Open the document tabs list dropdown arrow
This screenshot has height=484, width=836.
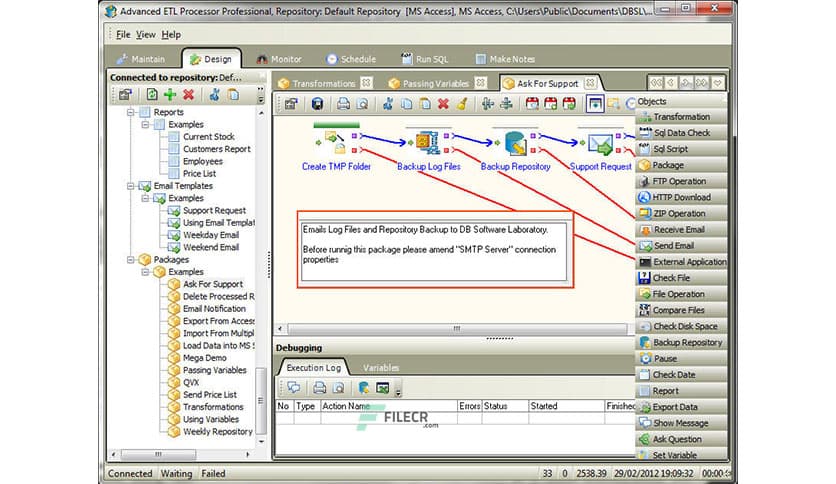tap(718, 83)
